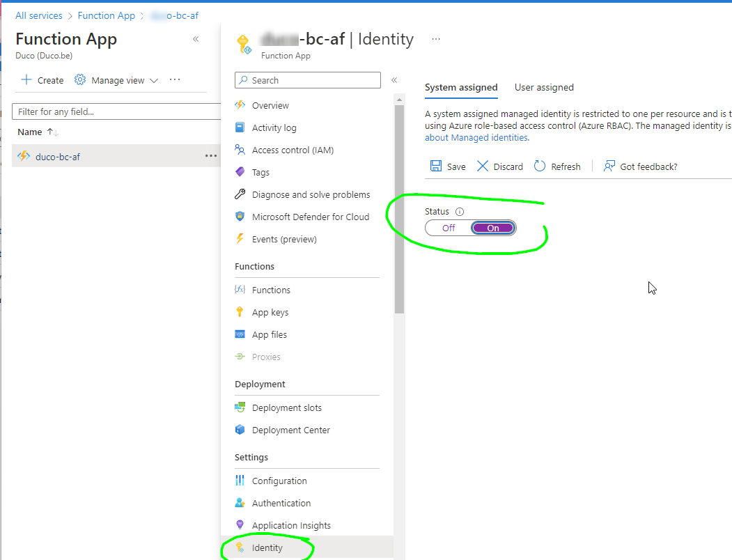
Task: Click the Manage view gear icon
Action: coord(80,80)
